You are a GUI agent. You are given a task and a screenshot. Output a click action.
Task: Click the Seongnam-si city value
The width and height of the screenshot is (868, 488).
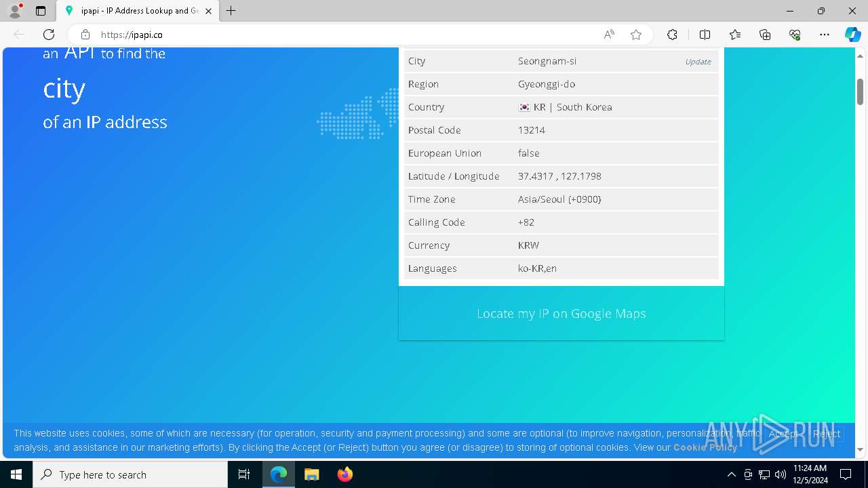[547, 61]
